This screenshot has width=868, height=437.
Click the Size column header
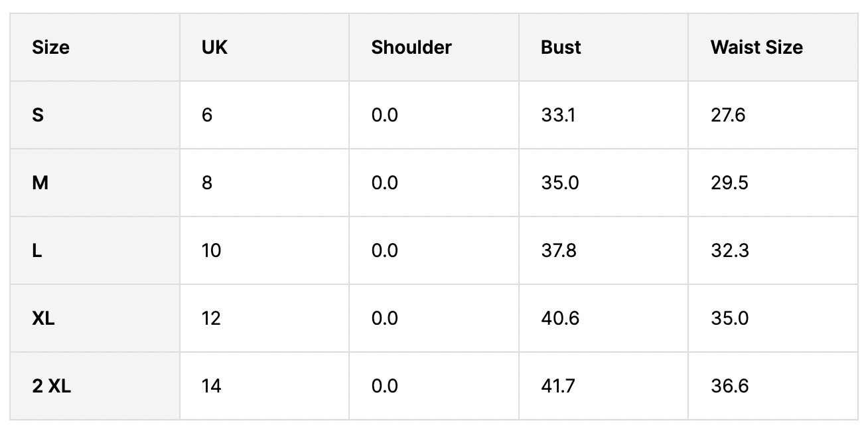(x=50, y=48)
